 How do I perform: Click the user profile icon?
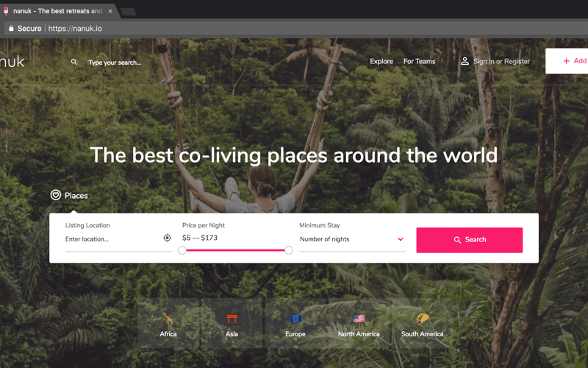pos(465,61)
